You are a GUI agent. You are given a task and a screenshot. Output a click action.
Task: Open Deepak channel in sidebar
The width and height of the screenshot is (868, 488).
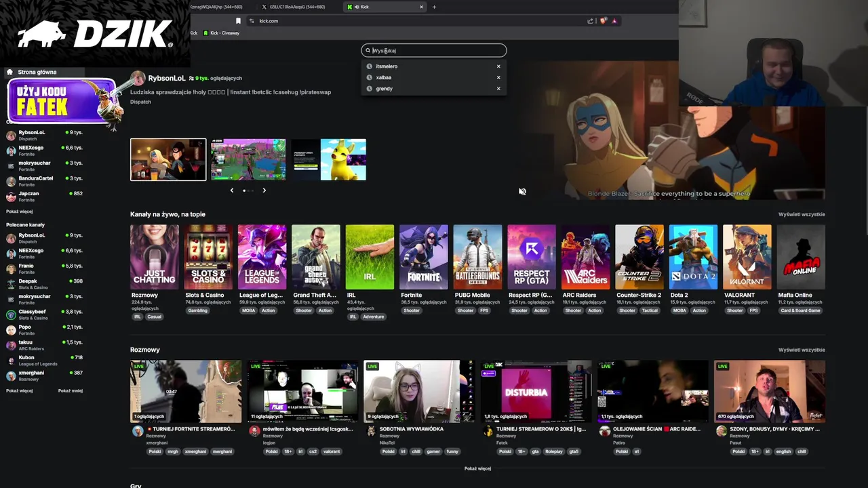(x=45, y=284)
